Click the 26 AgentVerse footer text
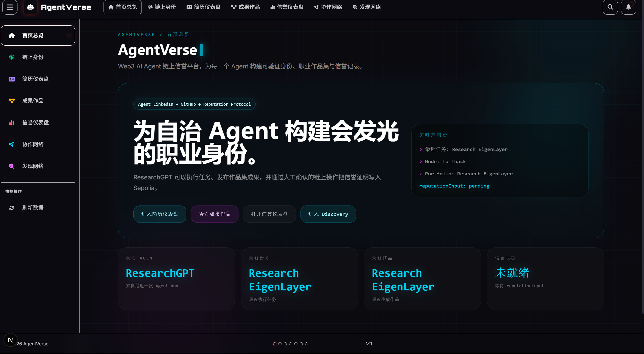The width and height of the screenshot is (644, 354). click(x=32, y=344)
